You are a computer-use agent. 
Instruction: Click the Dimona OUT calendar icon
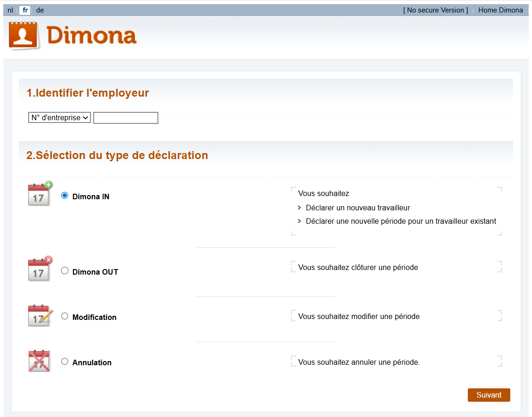point(40,269)
